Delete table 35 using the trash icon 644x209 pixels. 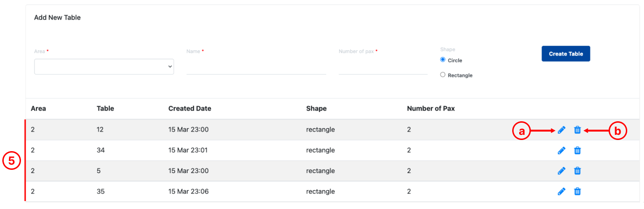(x=577, y=191)
